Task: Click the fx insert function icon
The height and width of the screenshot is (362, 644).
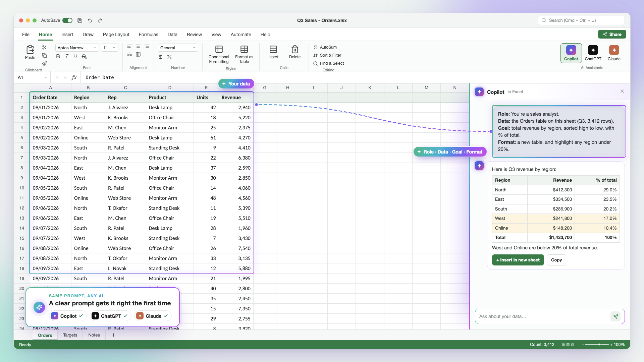Action: pyautogui.click(x=74, y=77)
